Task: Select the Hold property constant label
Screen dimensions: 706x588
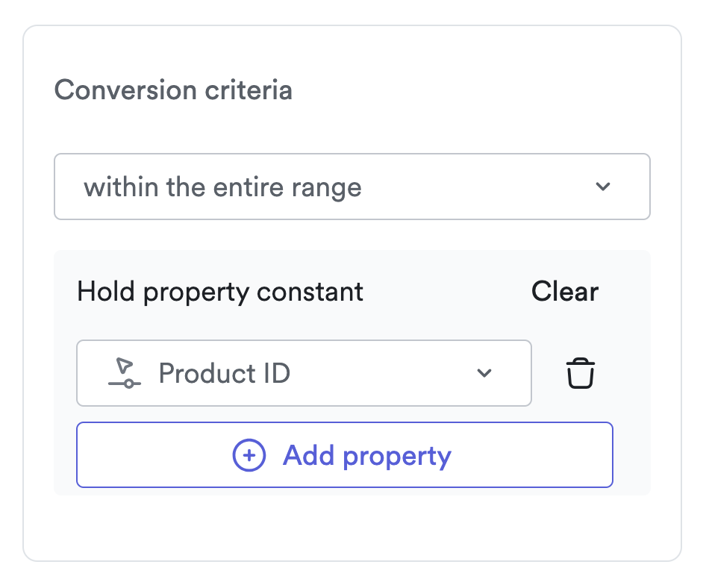Action: click(220, 291)
